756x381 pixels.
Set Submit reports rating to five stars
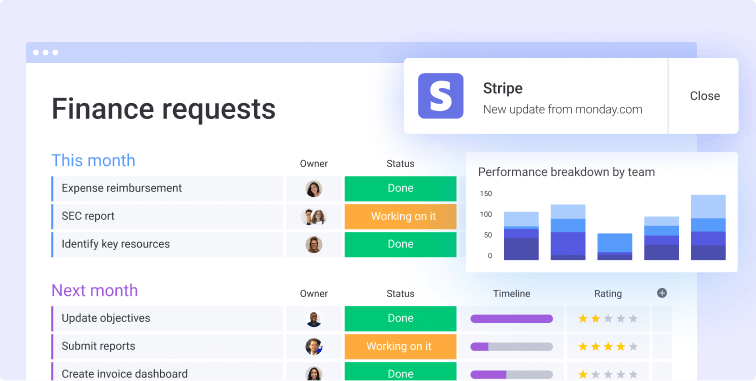(633, 347)
